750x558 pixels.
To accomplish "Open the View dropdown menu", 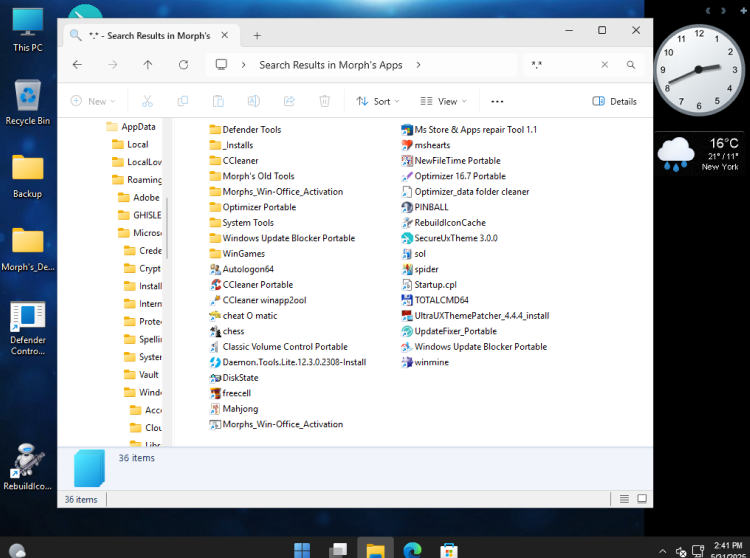I will click(443, 101).
